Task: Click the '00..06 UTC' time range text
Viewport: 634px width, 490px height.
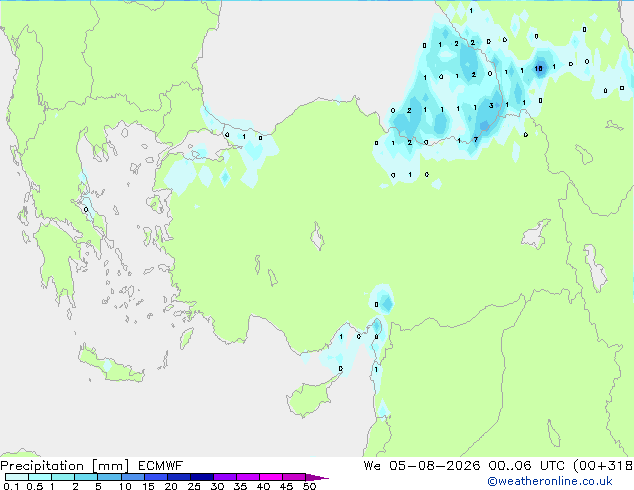Action: tap(526, 466)
